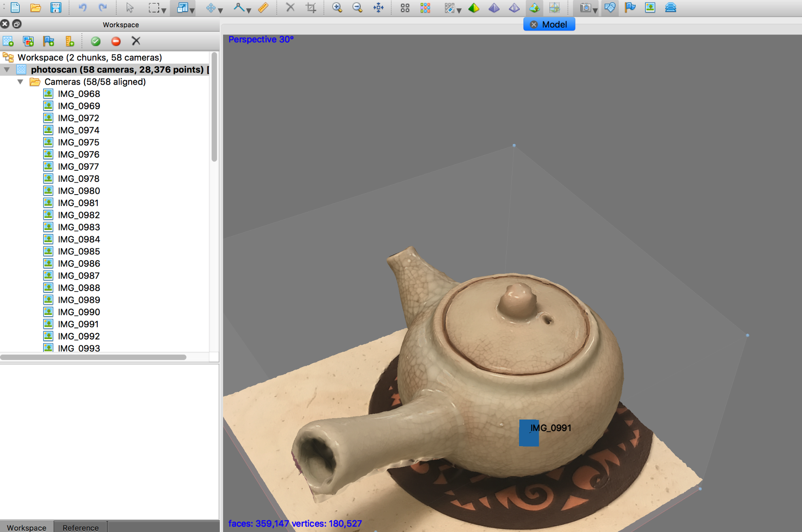The height and width of the screenshot is (532, 802).
Task: Select the Ruler measurement tool
Action: coord(263,7)
